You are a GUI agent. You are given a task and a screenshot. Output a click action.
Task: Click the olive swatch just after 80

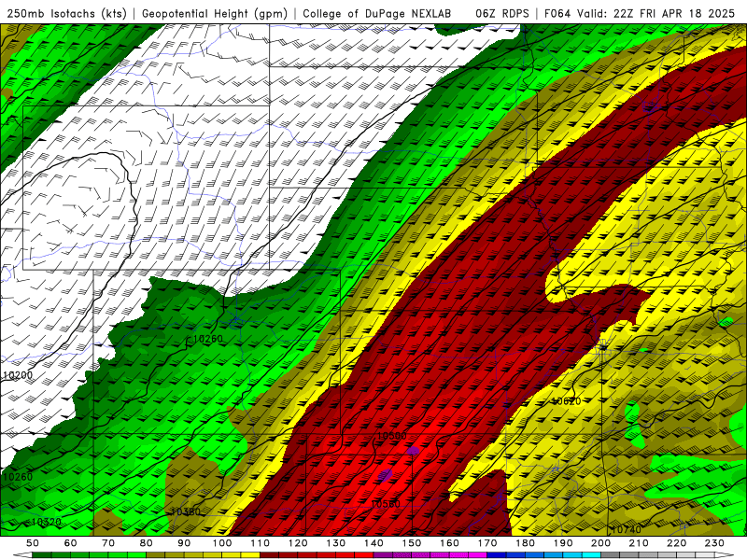click(156, 555)
